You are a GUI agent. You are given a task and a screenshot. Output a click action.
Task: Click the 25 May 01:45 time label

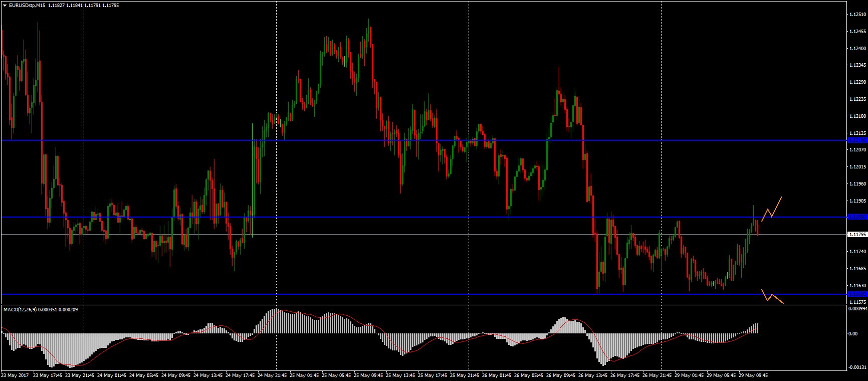pyautogui.click(x=305, y=375)
